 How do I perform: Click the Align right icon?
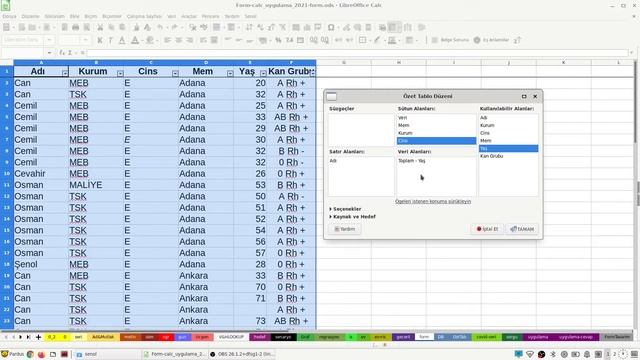click(x=190, y=40)
